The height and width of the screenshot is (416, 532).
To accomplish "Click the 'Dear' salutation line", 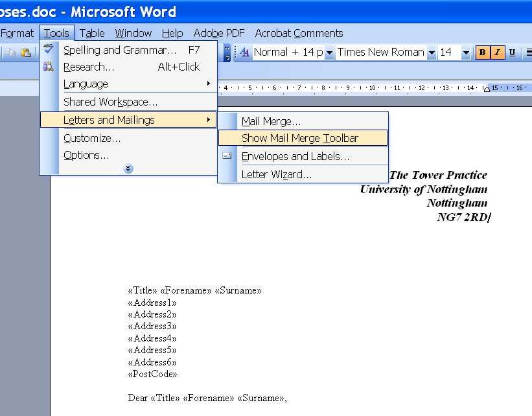I will (207, 398).
